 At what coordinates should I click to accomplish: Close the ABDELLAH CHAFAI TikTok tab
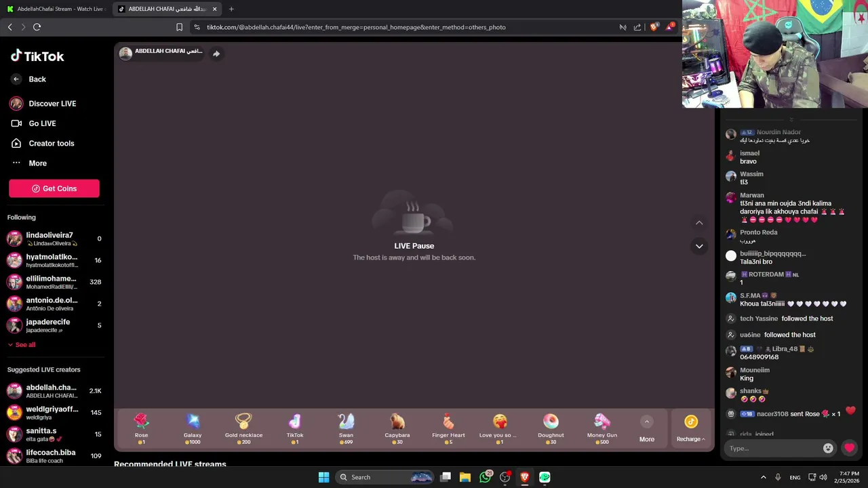(215, 9)
